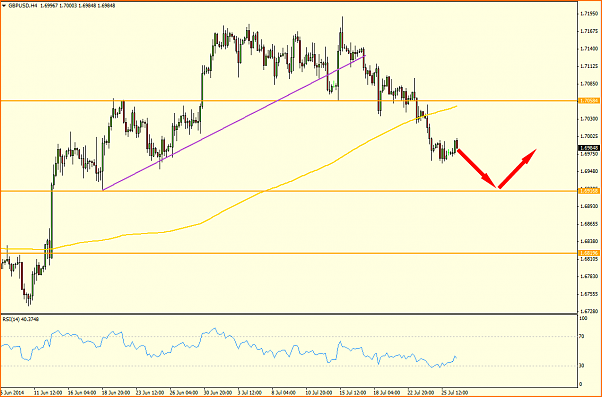Image resolution: width=602 pixels, height=397 pixels.
Task: Click the 1.67280 price scale value
Action: [590, 311]
